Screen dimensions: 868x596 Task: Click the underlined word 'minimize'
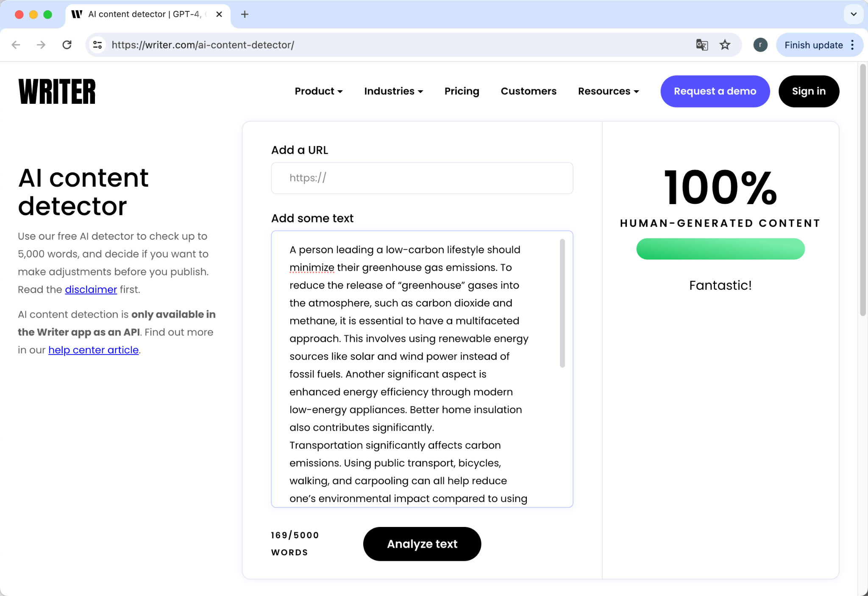tap(312, 267)
